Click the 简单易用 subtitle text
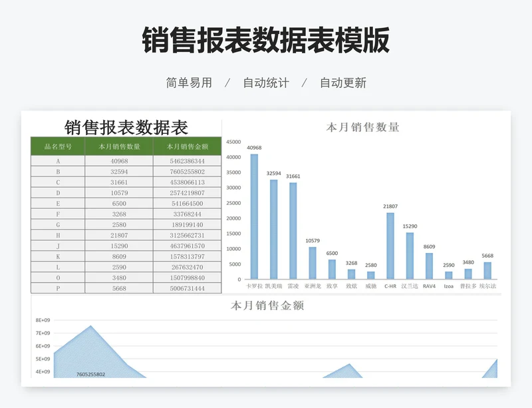532x408 pixels. click(189, 83)
